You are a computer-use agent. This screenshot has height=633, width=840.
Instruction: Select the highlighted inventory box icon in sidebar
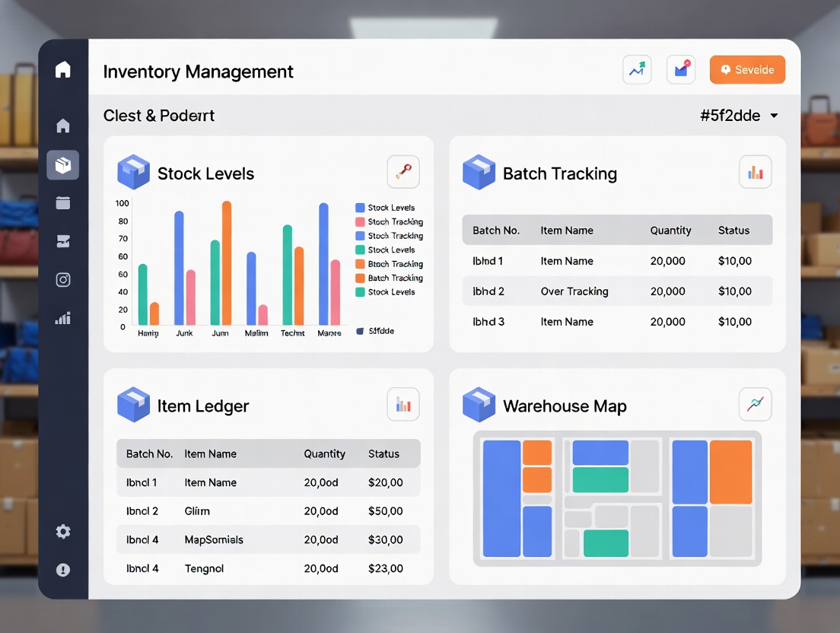coord(63,165)
